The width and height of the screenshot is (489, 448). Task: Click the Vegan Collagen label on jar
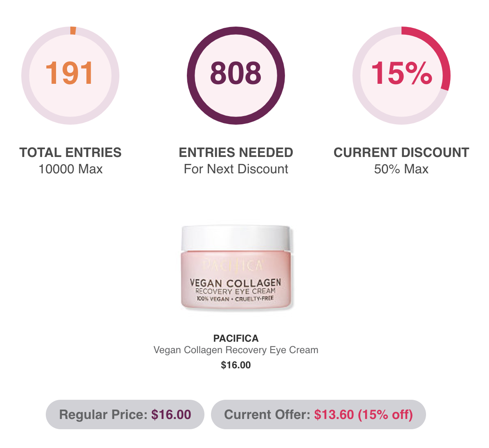coord(236,283)
